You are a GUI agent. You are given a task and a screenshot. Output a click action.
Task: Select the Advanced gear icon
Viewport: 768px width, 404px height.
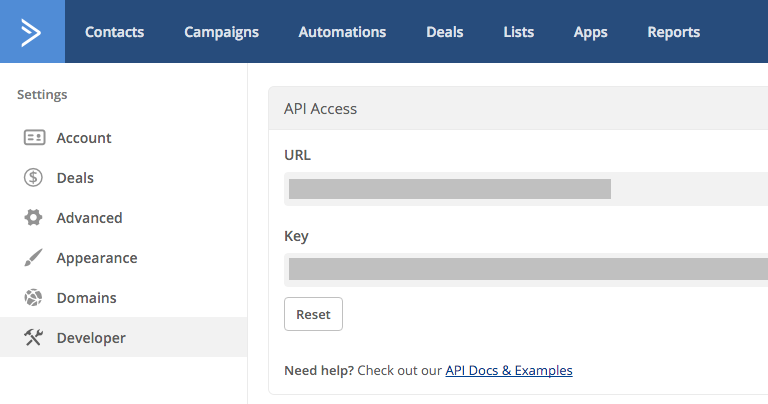pos(34,218)
